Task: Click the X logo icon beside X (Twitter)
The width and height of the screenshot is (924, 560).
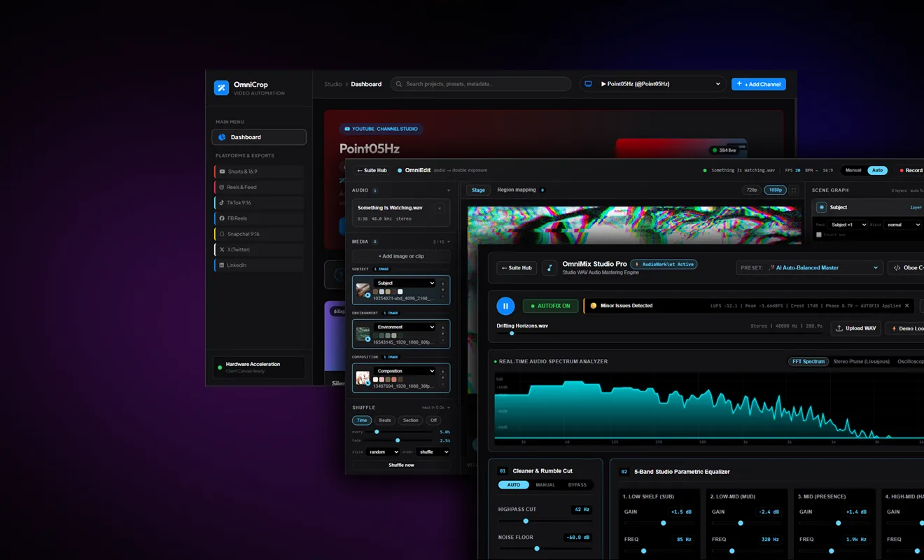Action: 222,249
